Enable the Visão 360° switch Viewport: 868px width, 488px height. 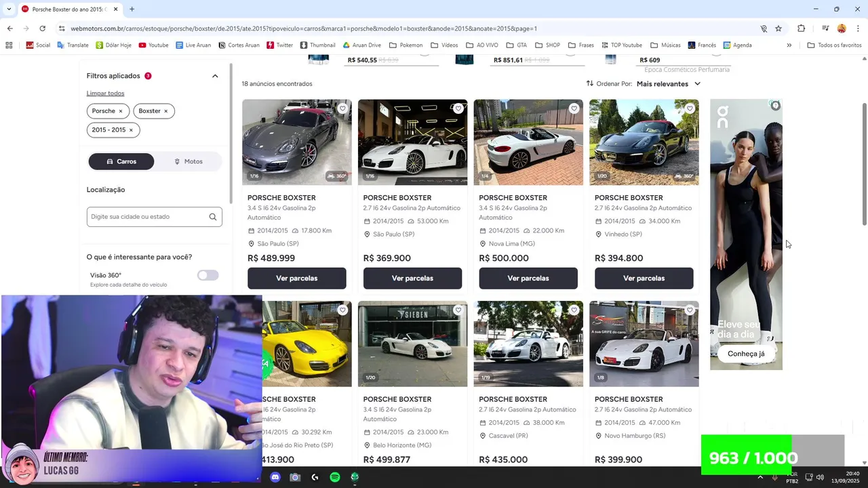[x=208, y=275]
